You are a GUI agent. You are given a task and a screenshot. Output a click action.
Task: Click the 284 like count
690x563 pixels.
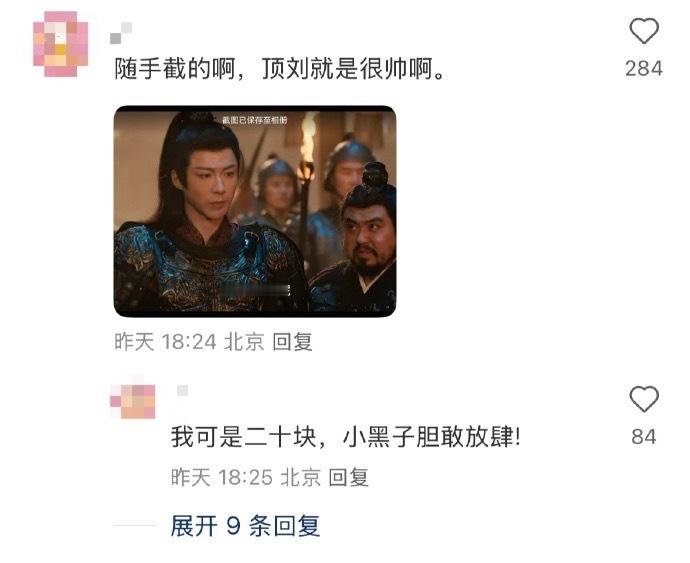pyautogui.click(x=644, y=69)
